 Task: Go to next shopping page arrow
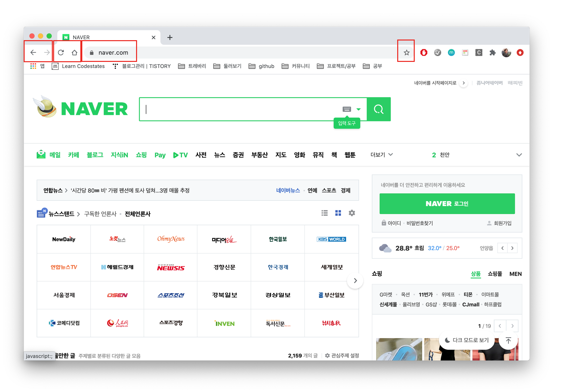coord(512,326)
